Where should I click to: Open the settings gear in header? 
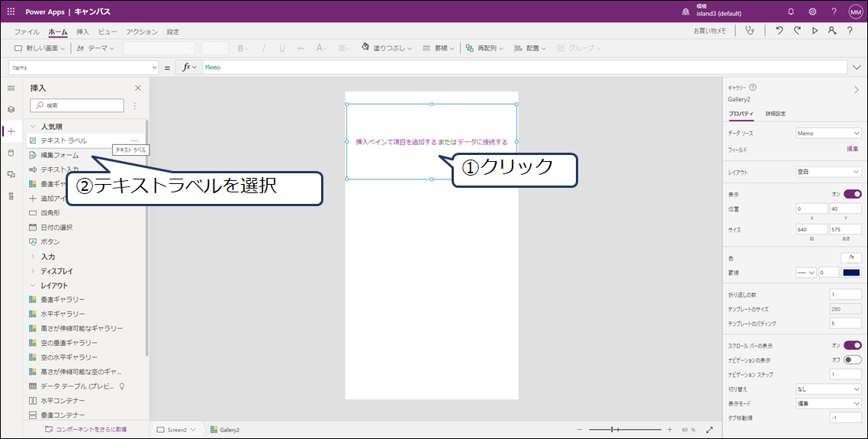(x=812, y=11)
